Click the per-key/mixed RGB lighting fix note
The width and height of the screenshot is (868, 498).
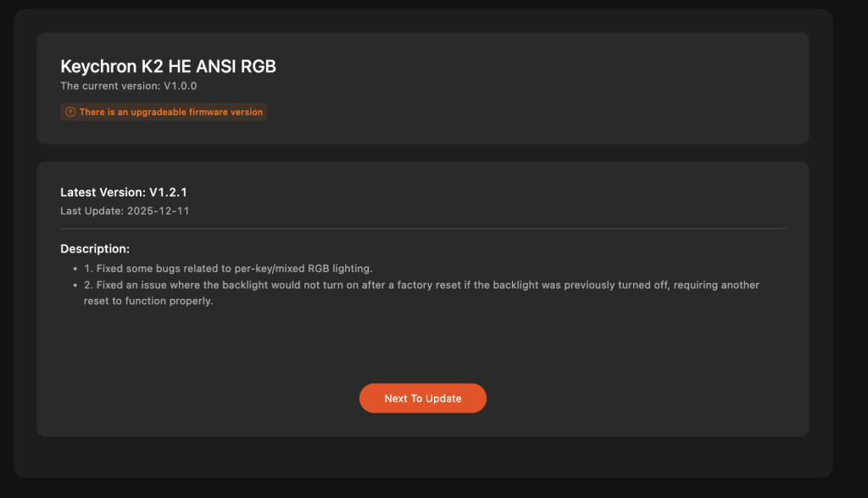coord(234,268)
